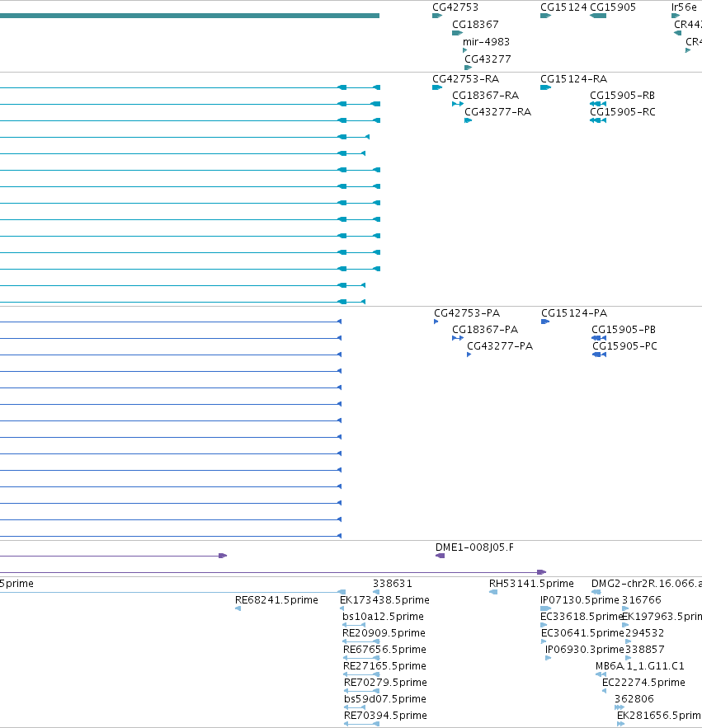702x728 pixels.
Task: Select the RE20909.5prime EST label
Action: pos(384,633)
